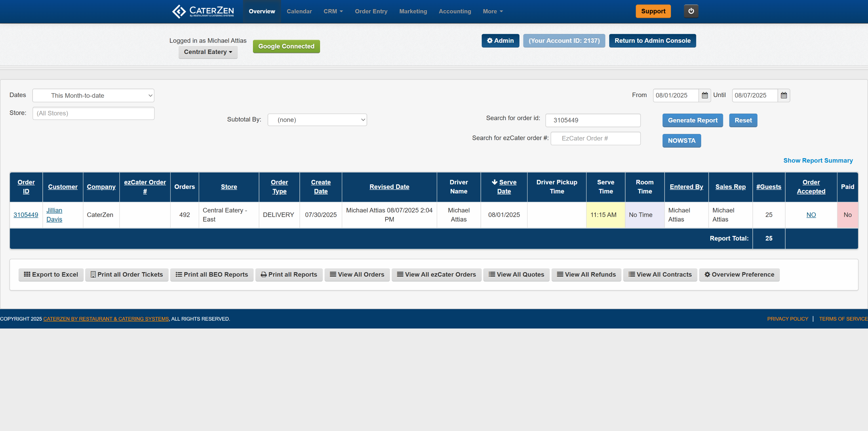
Task: Click Admin gear button
Action: [x=500, y=41]
